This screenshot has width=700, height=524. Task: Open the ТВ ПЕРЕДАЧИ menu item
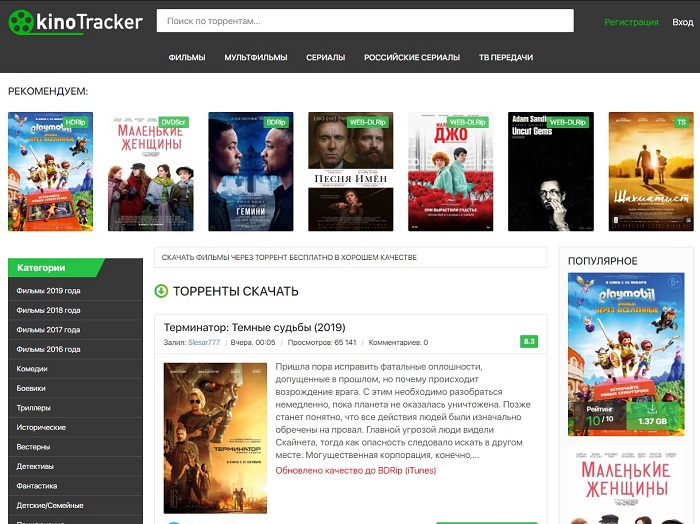(506, 57)
